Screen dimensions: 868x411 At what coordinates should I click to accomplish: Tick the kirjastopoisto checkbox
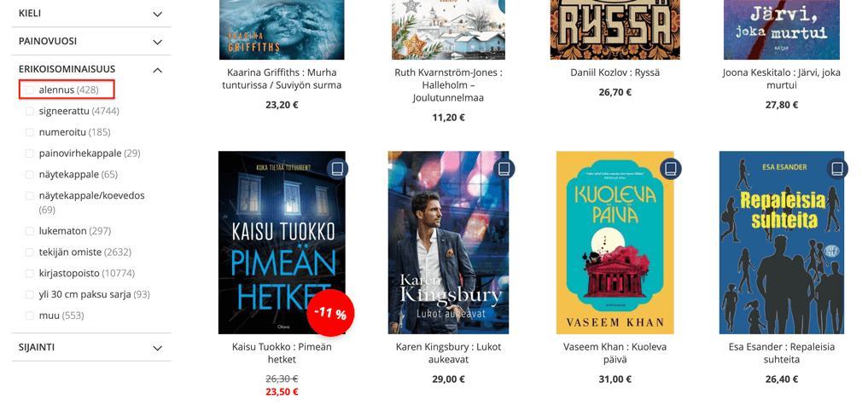[30, 273]
